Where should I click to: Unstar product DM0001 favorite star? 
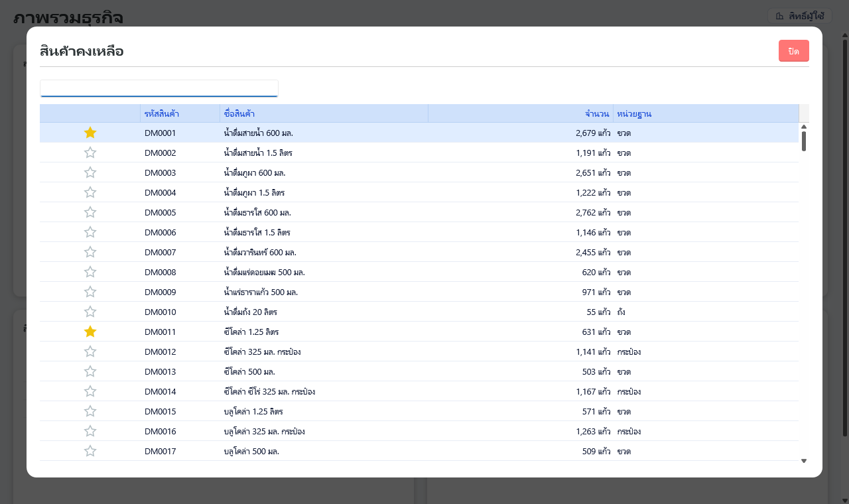pyautogui.click(x=90, y=133)
